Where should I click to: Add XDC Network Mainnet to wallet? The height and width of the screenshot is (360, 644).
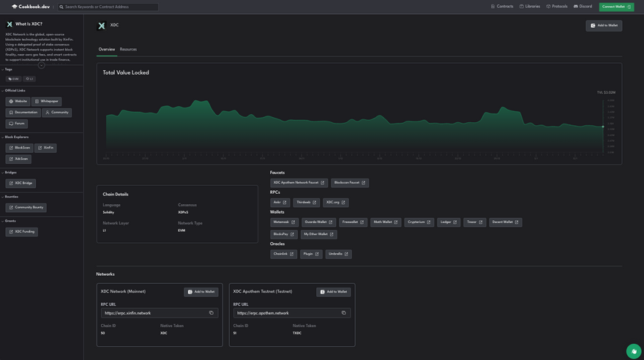(201, 292)
